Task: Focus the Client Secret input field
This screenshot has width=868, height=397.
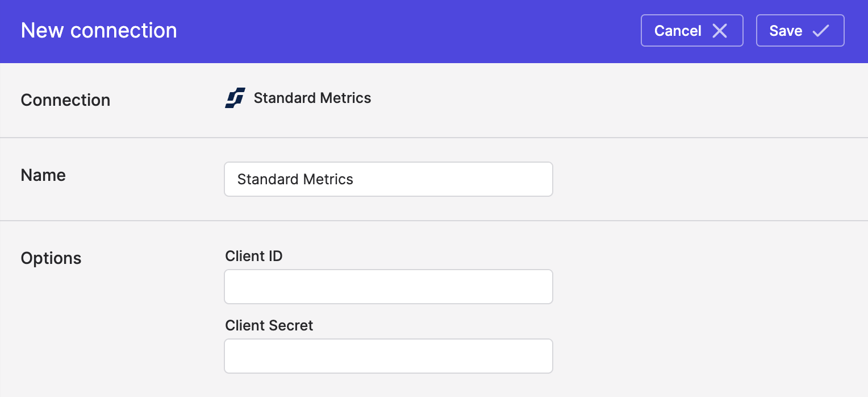Action: pos(389,356)
